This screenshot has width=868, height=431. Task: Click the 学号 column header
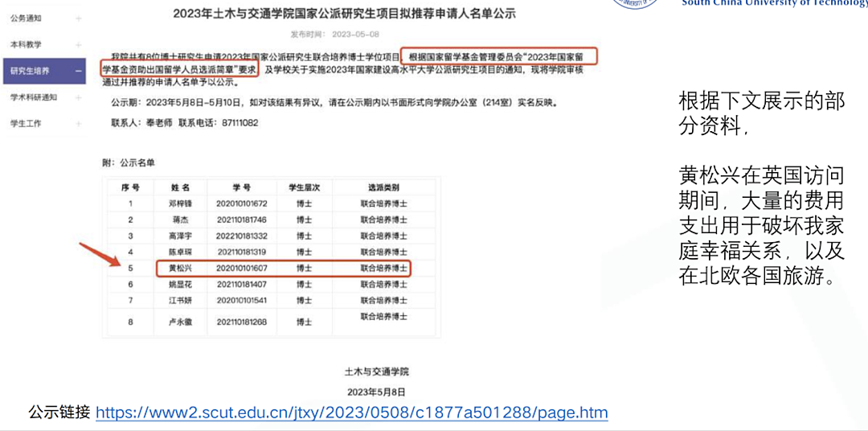tap(241, 187)
